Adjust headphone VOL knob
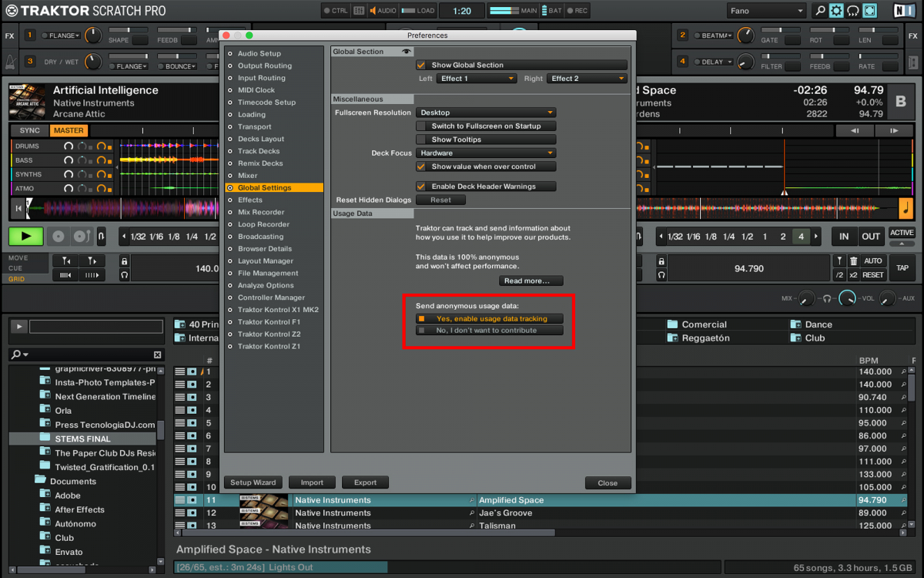This screenshot has height=578, width=924. (x=847, y=298)
